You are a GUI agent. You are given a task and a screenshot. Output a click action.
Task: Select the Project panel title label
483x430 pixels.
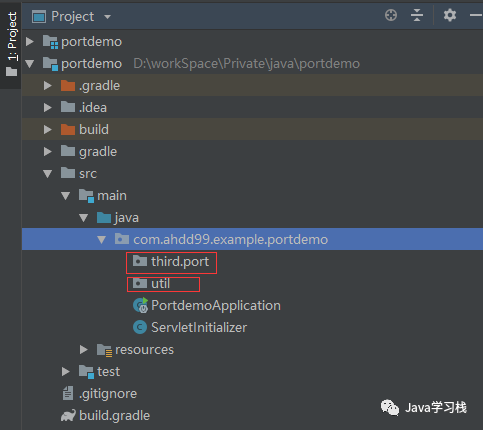73,16
